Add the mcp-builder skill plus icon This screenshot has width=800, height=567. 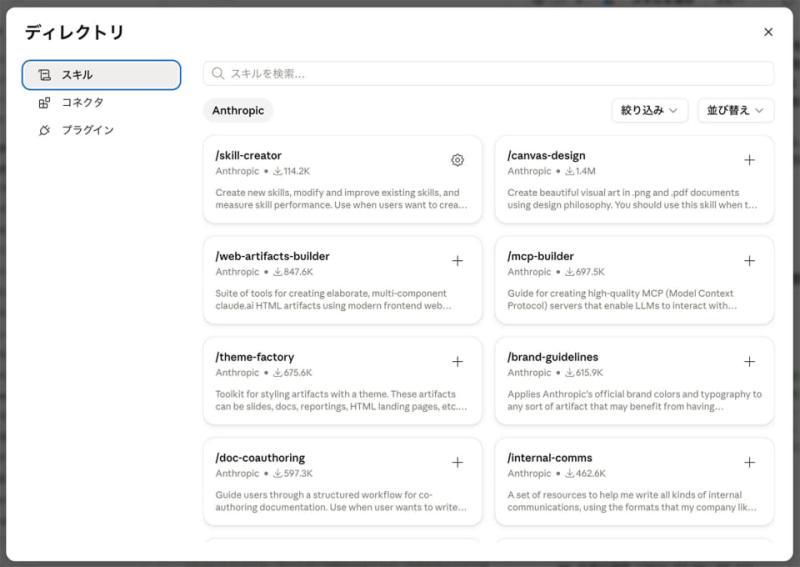click(x=749, y=261)
